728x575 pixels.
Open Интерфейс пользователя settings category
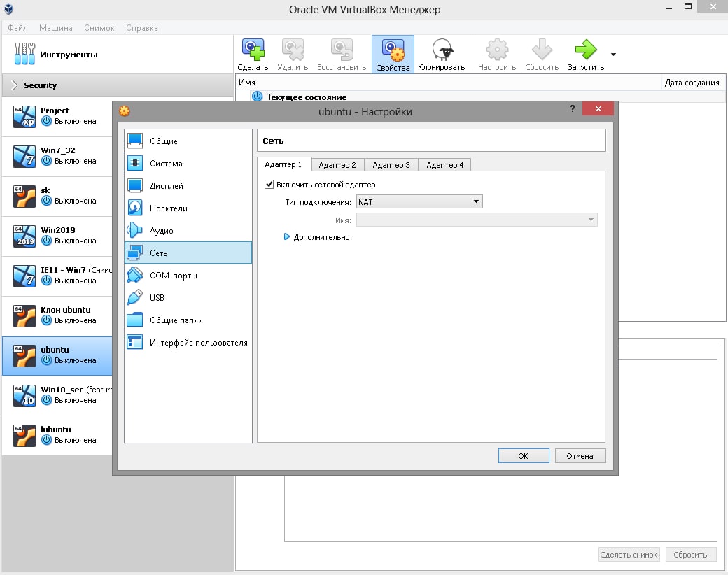coord(188,343)
